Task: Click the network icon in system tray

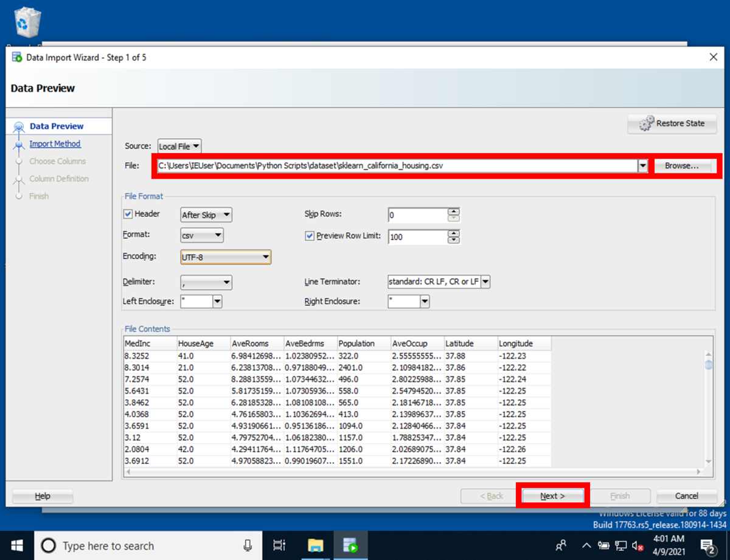Action: pos(621,545)
